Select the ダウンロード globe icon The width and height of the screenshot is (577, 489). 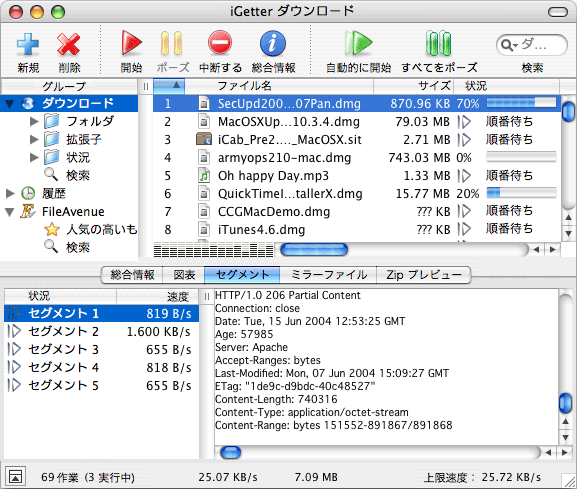click(28, 103)
